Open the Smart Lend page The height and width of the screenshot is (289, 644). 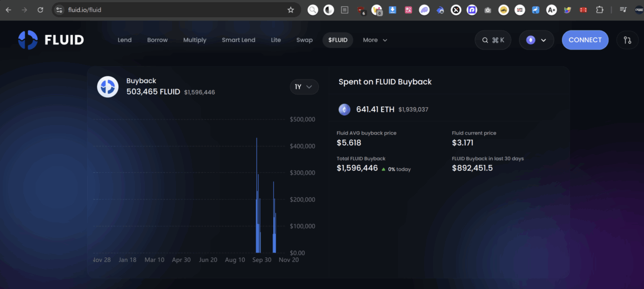click(x=238, y=40)
